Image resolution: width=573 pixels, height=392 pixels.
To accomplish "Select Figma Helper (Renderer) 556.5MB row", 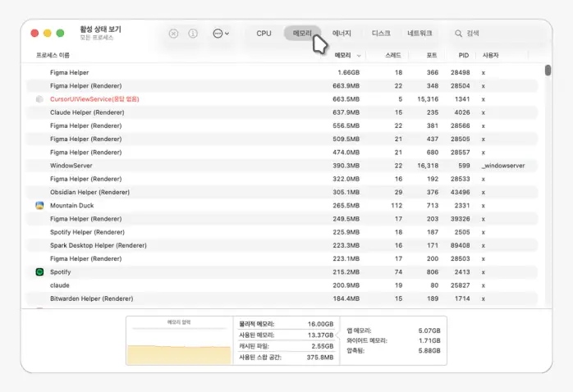I will pos(282,125).
